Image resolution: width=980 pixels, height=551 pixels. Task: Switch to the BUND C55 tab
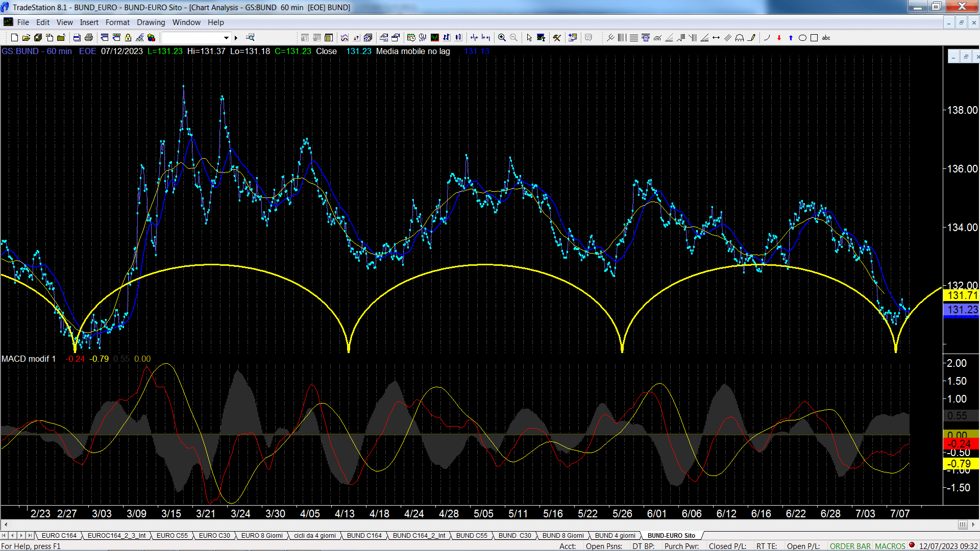pyautogui.click(x=472, y=536)
